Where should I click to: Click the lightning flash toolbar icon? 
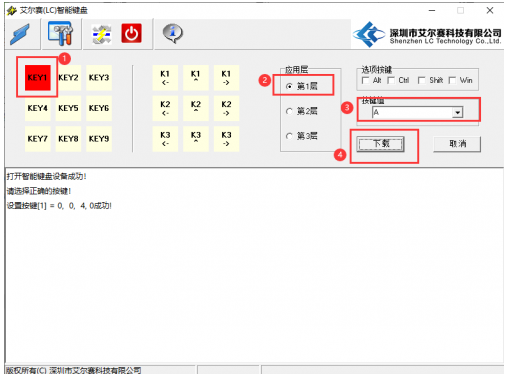click(x=101, y=34)
